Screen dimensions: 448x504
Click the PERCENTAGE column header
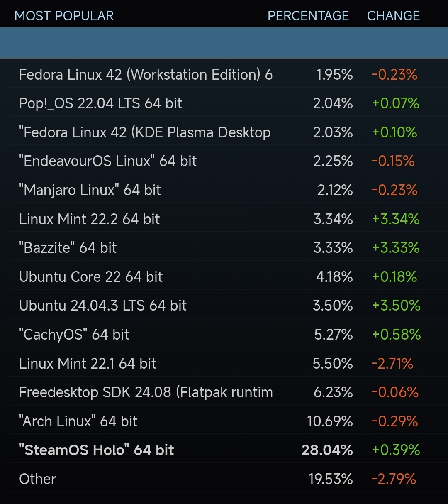(308, 16)
